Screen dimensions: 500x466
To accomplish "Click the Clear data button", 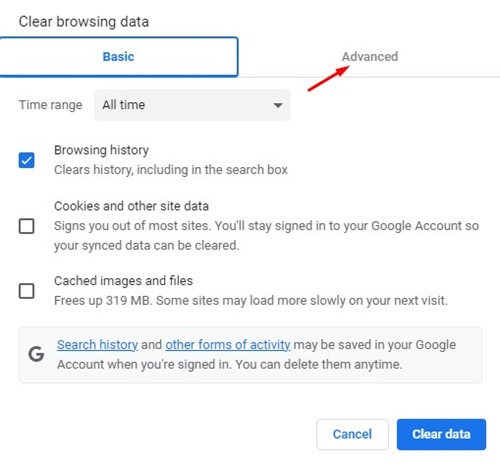I will pos(441,434).
